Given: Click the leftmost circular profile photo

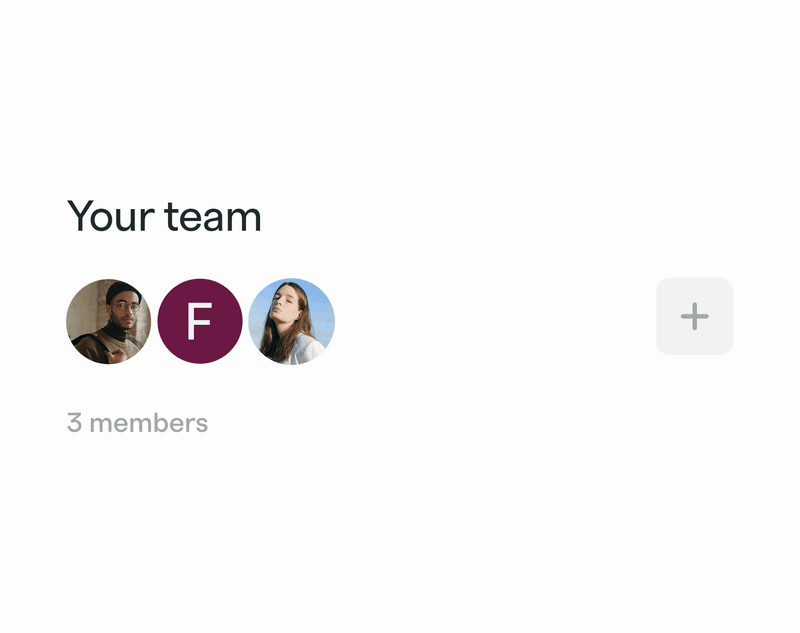Looking at the screenshot, I should tap(108, 321).
